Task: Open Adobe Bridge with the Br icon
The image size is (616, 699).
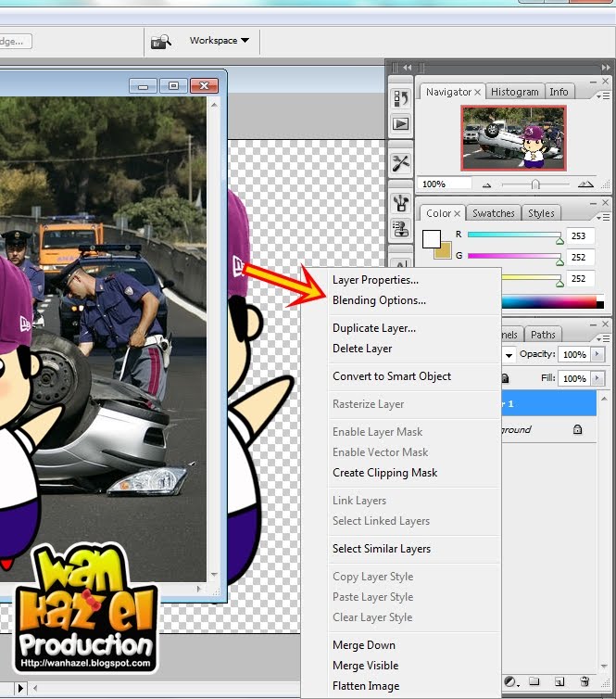Action: [x=160, y=42]
